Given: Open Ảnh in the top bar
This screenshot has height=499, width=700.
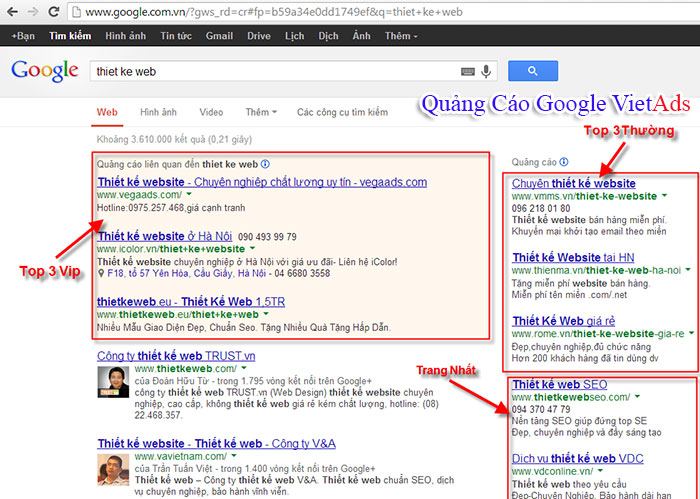Looking at the screenshot, I should (361, 36).
